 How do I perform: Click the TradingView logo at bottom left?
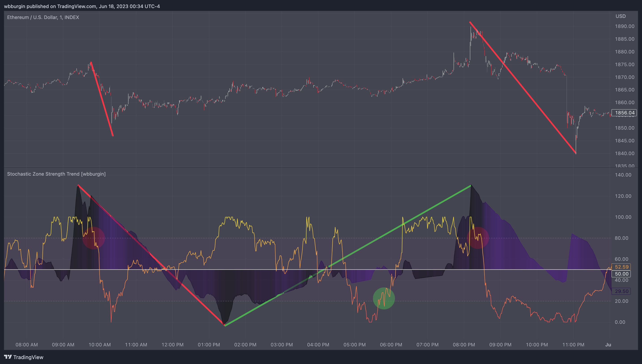click(23, 357)
